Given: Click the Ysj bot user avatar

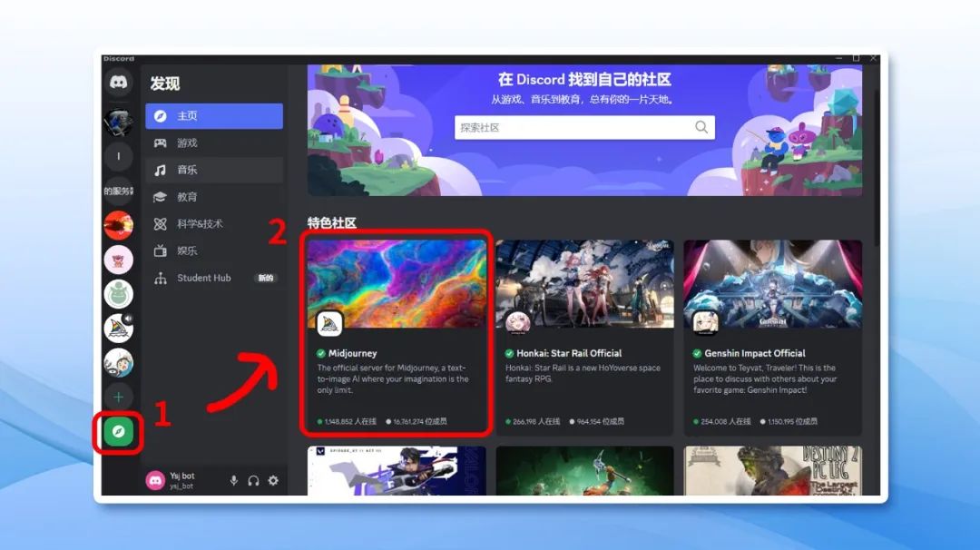Looking at the screenshot, I should coord(155,480).
